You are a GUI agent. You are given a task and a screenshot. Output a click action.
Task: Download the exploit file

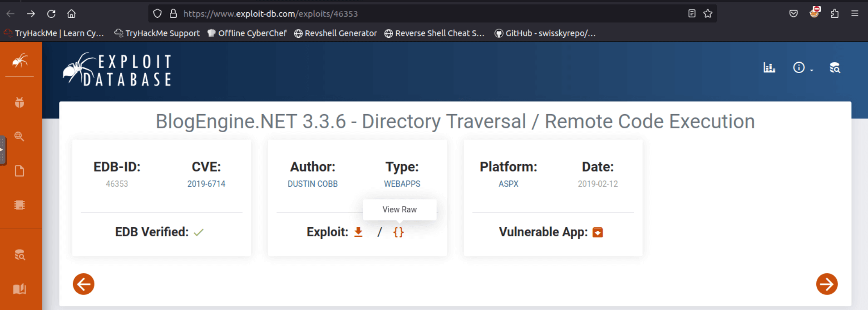click(358, 232)
